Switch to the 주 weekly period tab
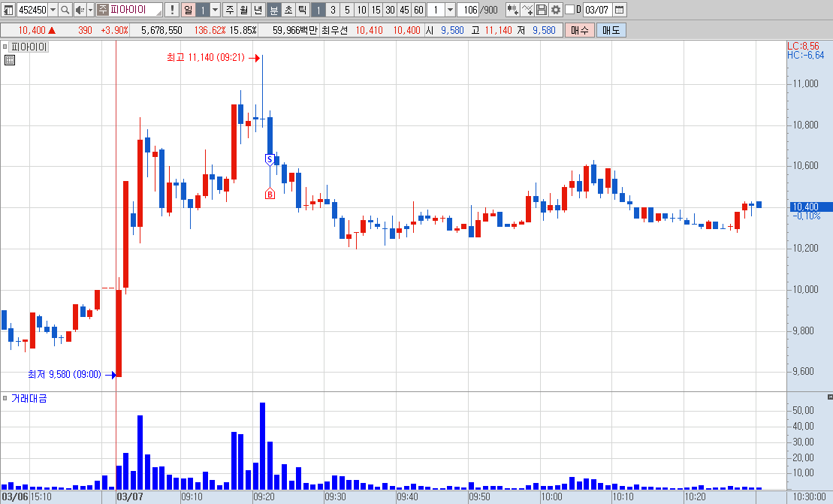 coord(230,10)
